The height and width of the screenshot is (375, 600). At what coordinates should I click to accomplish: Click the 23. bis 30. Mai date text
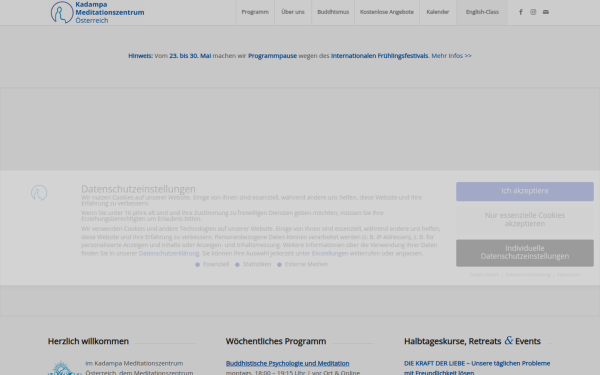coord(190,55)
